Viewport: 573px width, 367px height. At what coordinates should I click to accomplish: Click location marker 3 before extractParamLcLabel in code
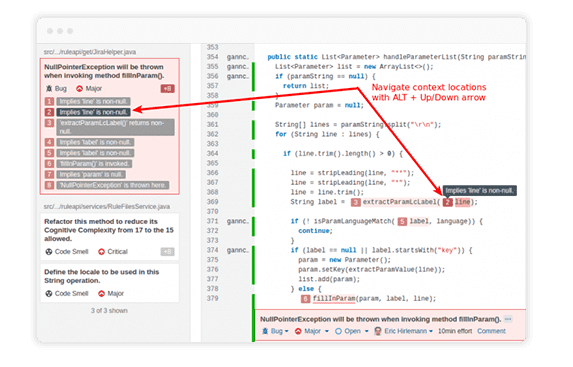pos(356,202)
